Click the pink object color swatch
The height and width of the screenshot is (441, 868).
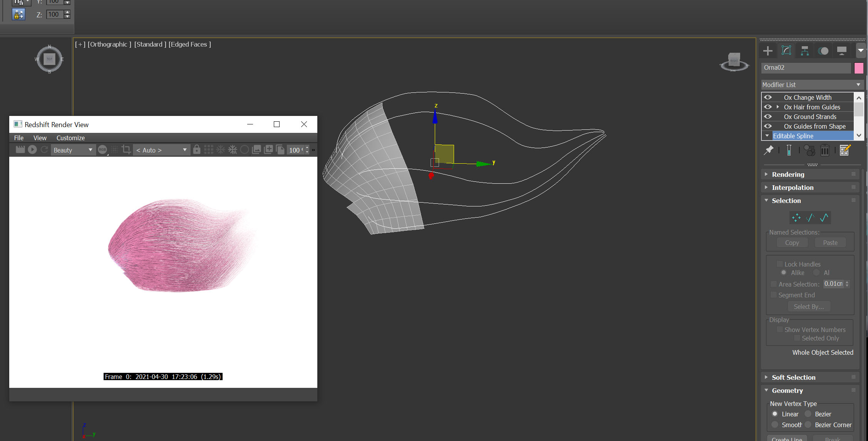(x=859, y=68)
